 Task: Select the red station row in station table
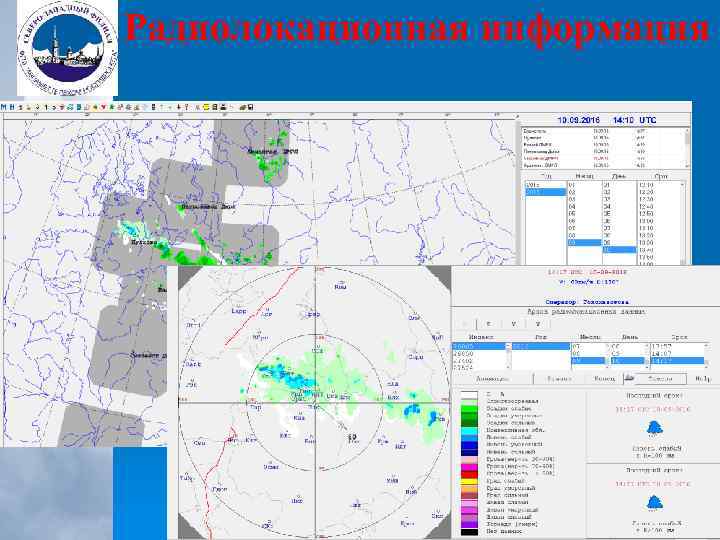pyautogui.click(x=602, y=158)
